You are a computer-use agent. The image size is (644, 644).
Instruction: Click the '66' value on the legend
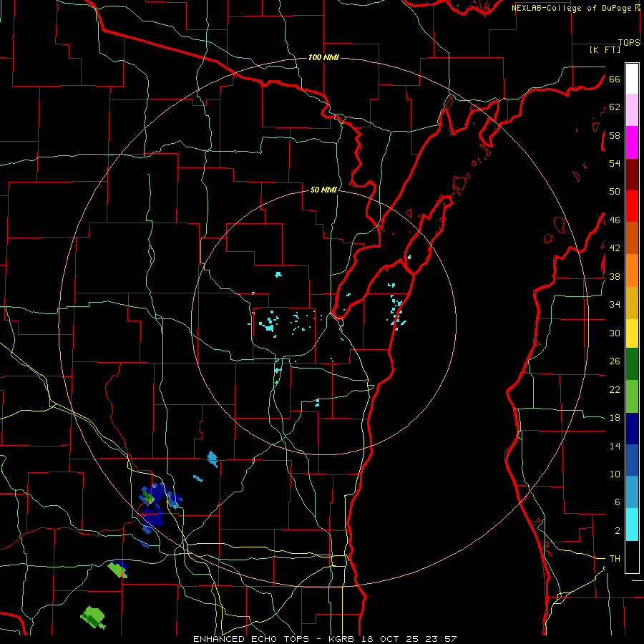coord(615,79)
